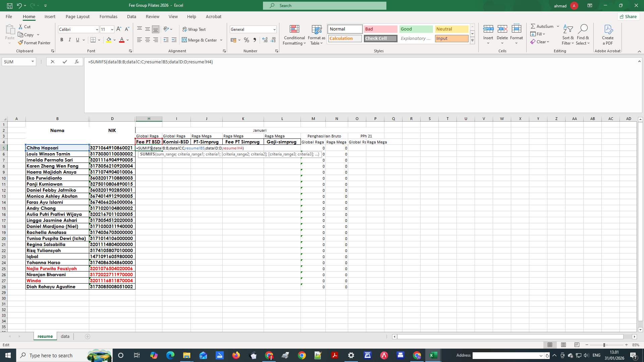Toggle underline formatting

tap(77, 40)
